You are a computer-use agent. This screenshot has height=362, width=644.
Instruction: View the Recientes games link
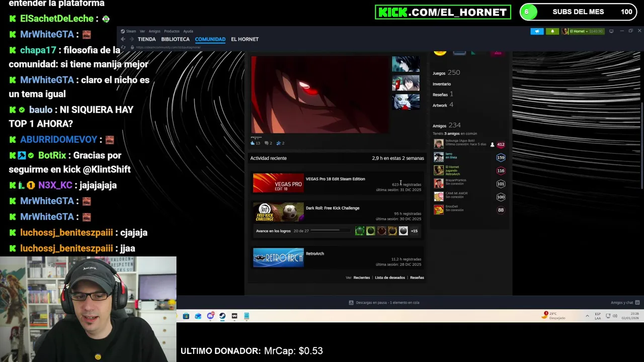361,278
